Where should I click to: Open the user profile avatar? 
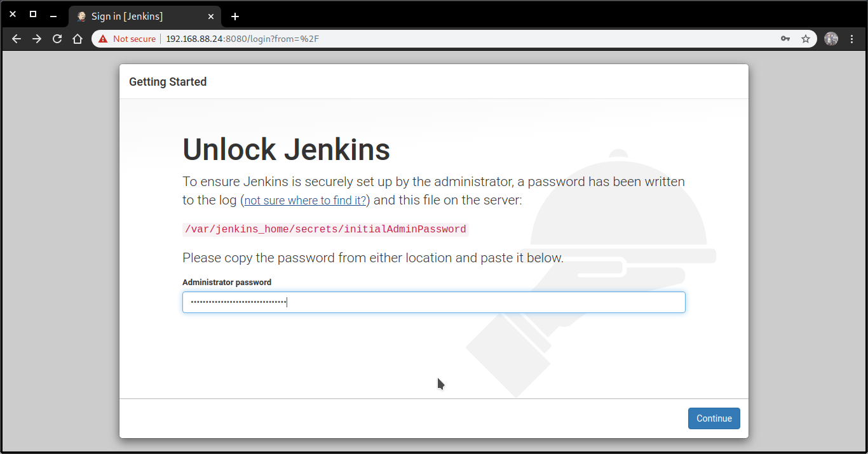pos(831,39)
